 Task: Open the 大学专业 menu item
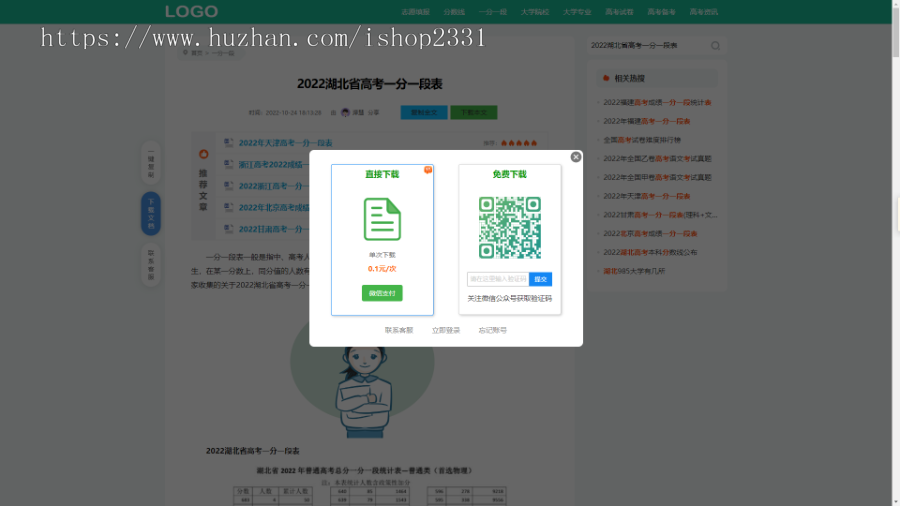577,12
